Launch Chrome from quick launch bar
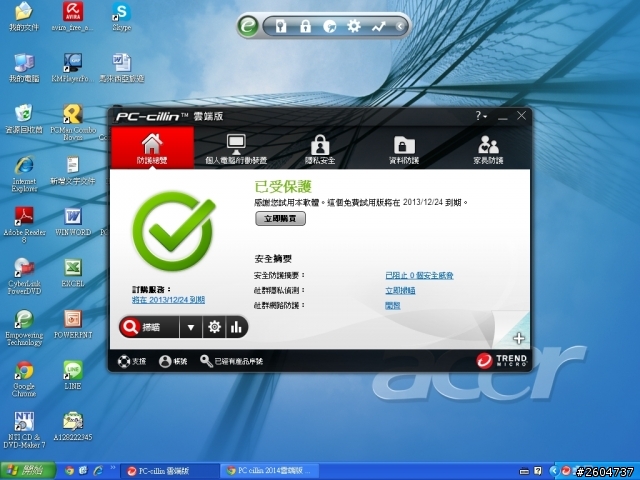Screen dimensions: 640x480 [70, 471]
